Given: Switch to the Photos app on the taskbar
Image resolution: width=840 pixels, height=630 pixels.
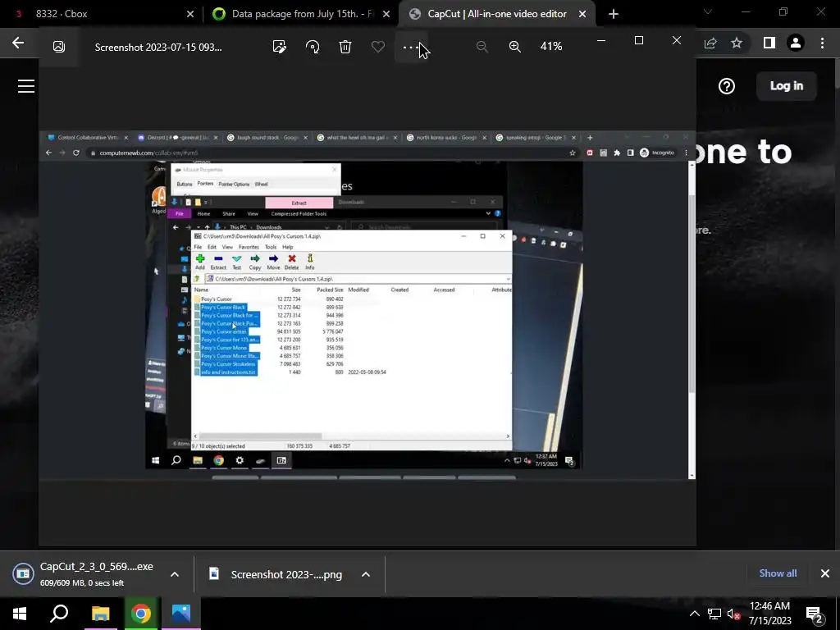Looking at the screenshot, I should (181, 614).
